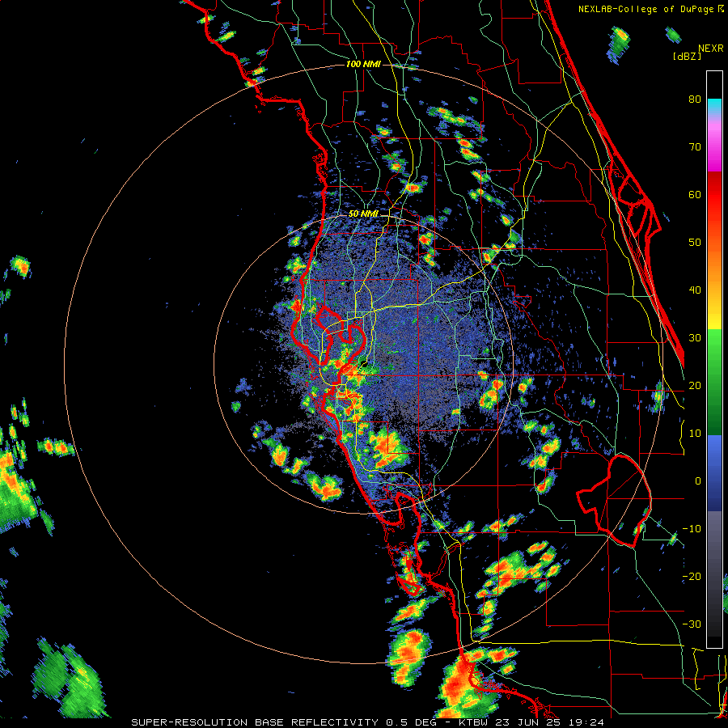This screenshot has height=728, width=728.
Task: Click the -30 value on dBZ scale
Action: (692, 624)
